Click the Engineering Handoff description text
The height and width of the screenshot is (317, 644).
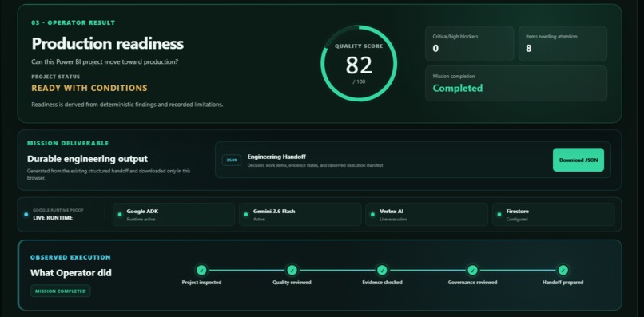[x=315, y=165]
